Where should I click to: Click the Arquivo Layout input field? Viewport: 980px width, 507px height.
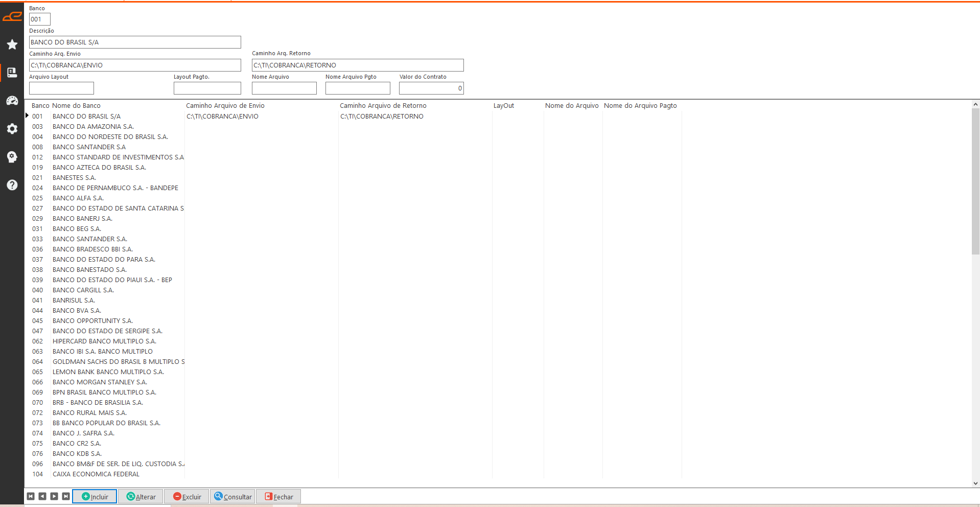point(61,88)
